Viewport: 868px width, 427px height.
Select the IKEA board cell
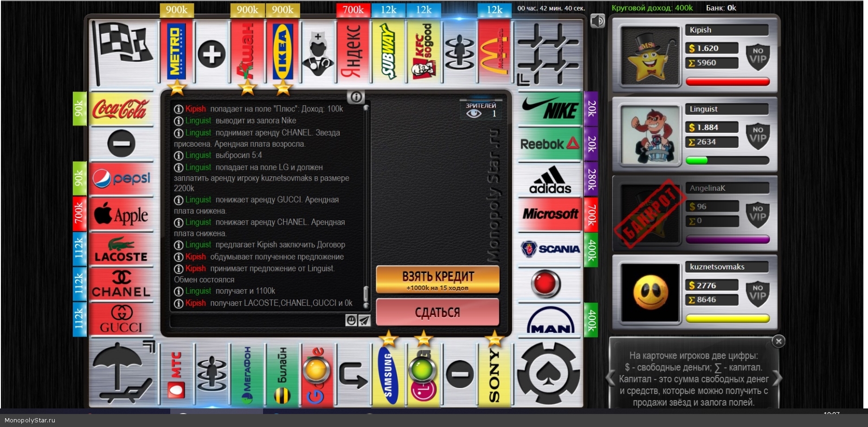pos(283,53)
